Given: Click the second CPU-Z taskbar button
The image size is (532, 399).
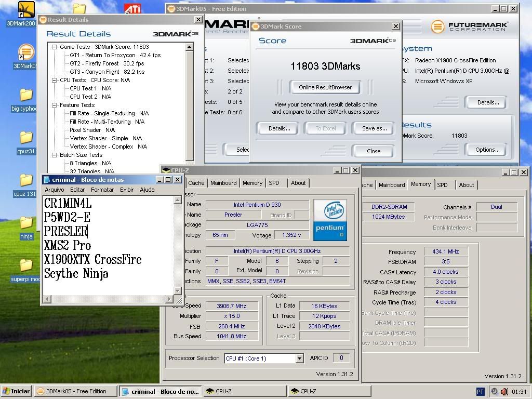Looking at the screenshot, I should tap(329, 391).
